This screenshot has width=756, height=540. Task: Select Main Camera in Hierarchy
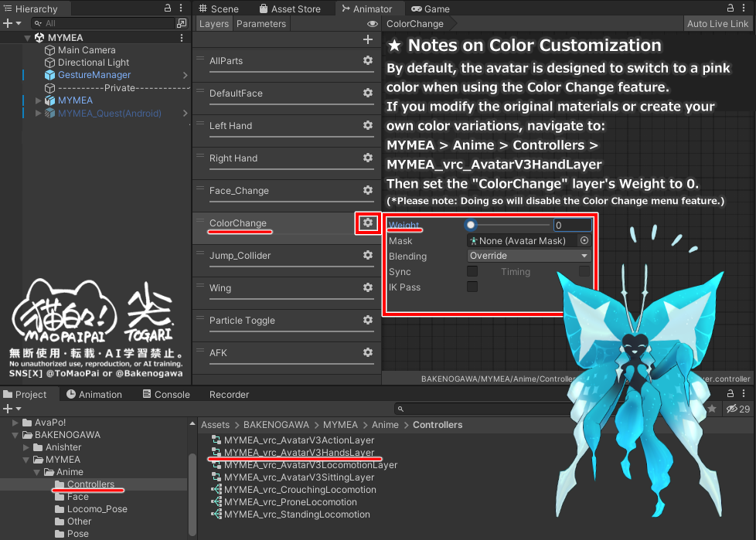point(87,50)
